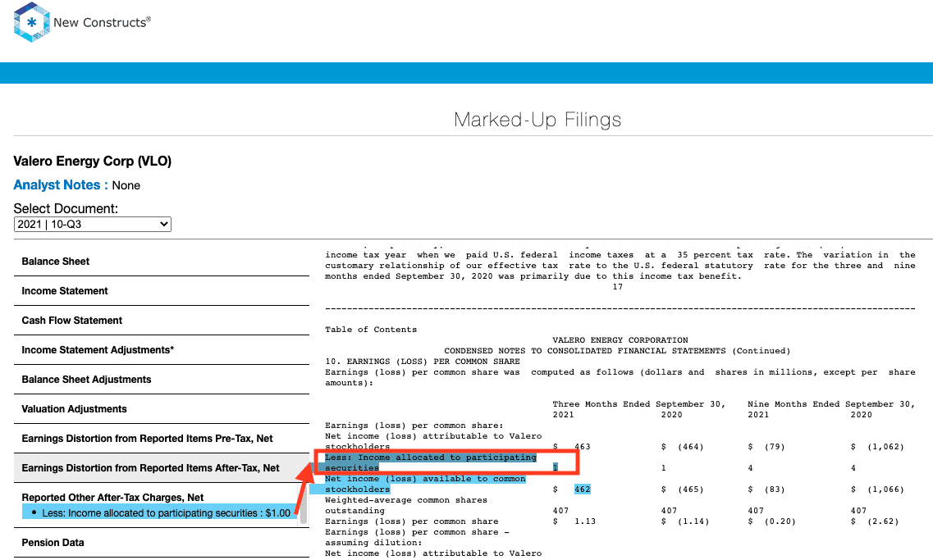Click the '10. EARNINGS (LOSS) PER COMMON SHARE' heading

pos(423,362)
